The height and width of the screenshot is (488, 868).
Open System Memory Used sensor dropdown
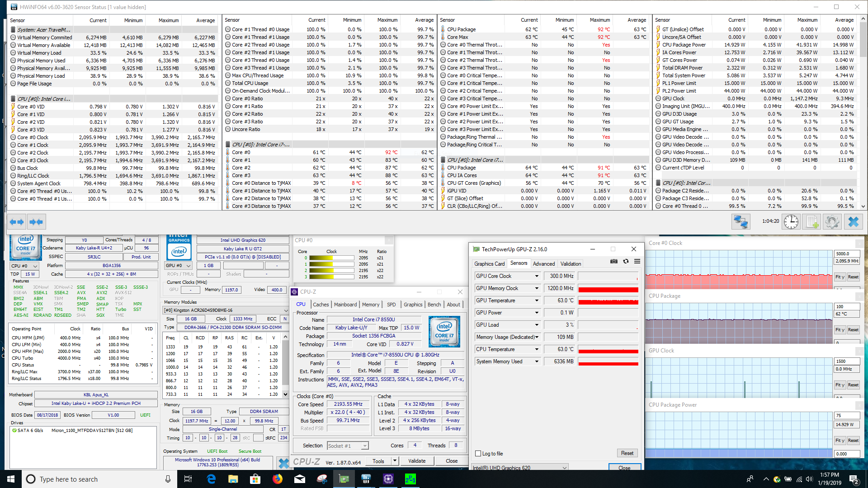(537, 361)
